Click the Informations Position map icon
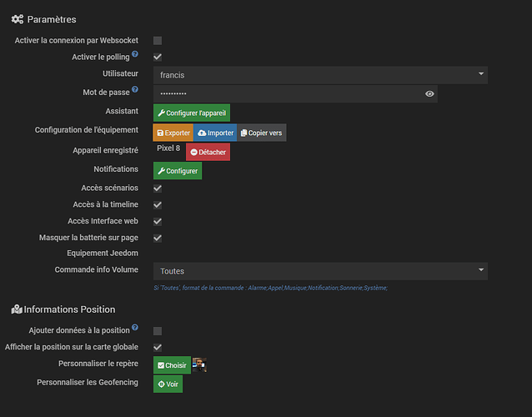 coord(17,309)
